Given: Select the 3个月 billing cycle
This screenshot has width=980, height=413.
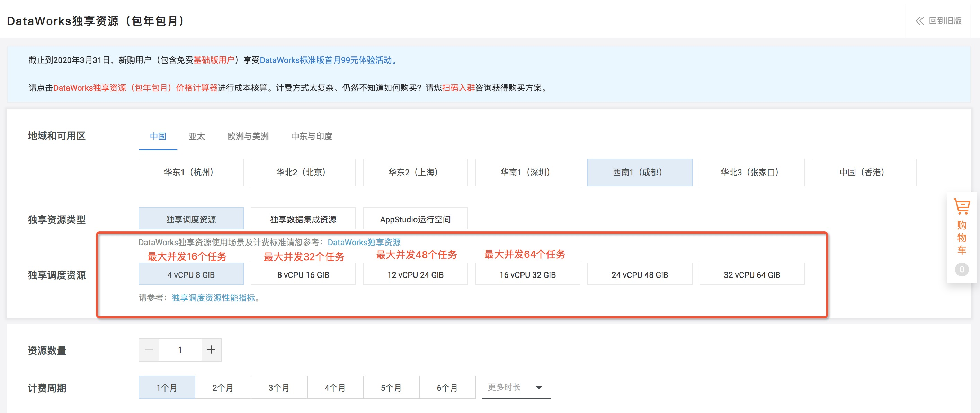Looking at the screenshot, I should click(x=279, y=387).
